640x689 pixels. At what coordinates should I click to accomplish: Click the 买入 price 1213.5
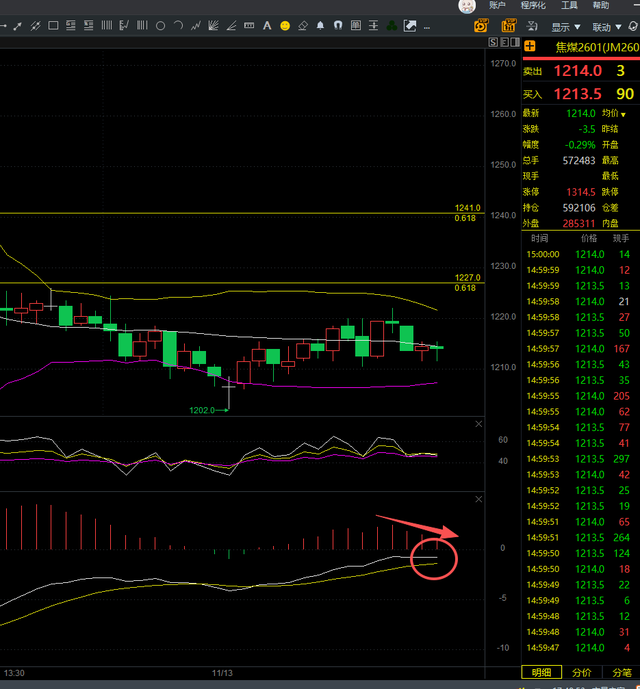pyautogui.click(x=578, y=94)
